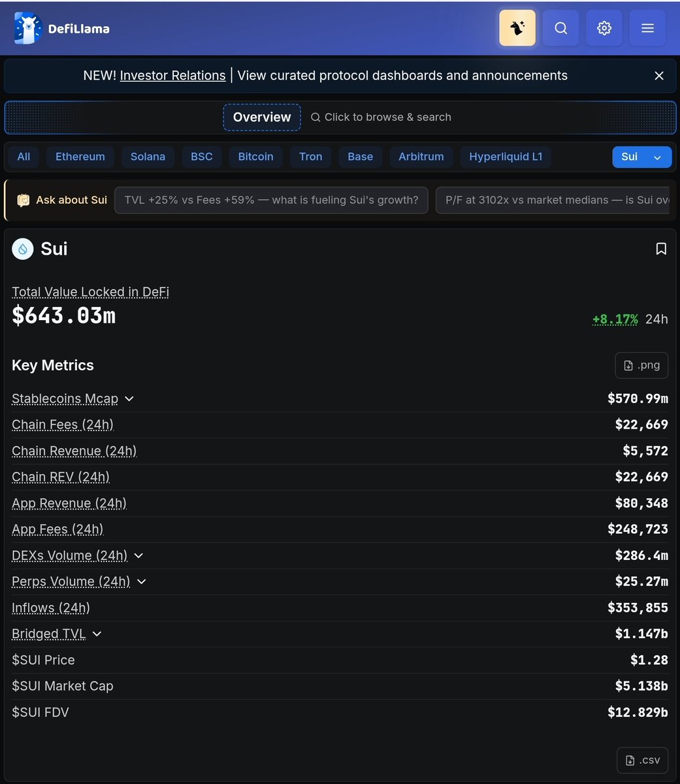The image size is (680, 784).
Task: Follow the Investor Relations link
Action: pos(172,76)
